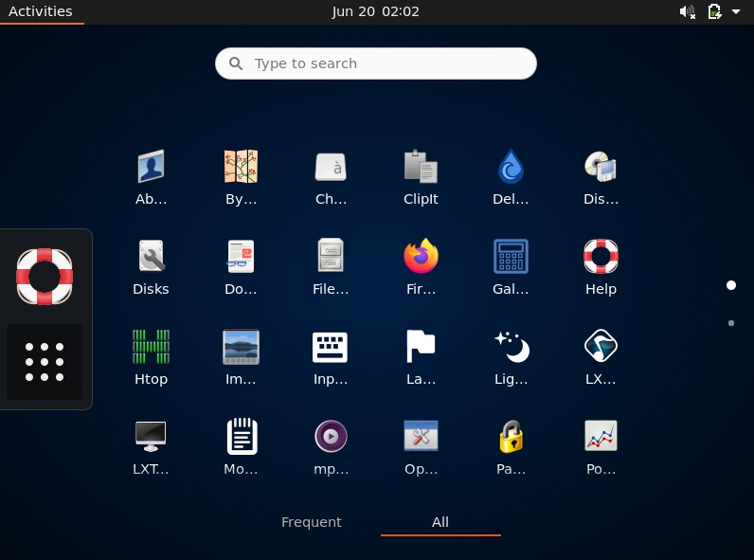Viewport: 754px width, 560px height.
Task: Toggle the Show Applications grid button
Action: 45,362
